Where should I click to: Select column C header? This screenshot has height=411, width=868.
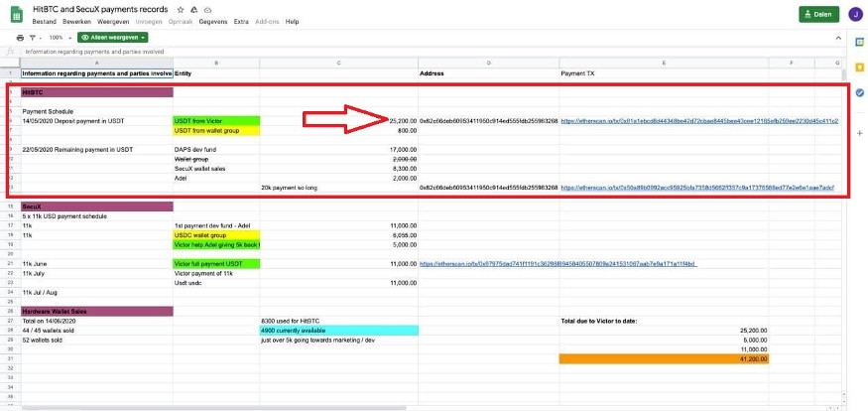click(x=339, y=64)
